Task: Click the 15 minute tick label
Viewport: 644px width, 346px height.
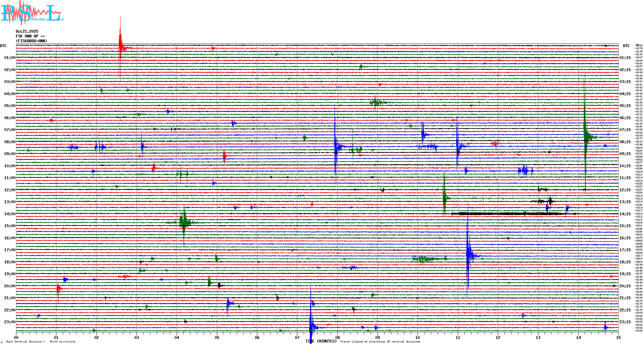Action: pyautogui.click(x=618, y=337)
